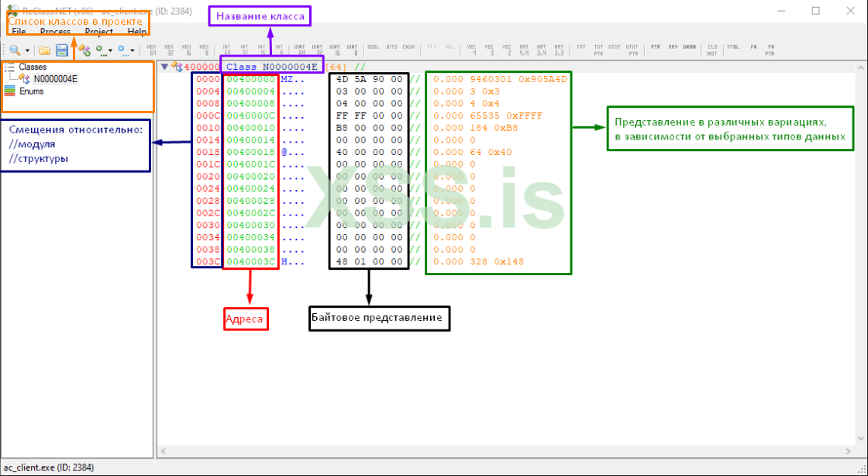Screen dimensions: 868x476
Task: Select the UINT 16 type button
Action: coord(334,50)
